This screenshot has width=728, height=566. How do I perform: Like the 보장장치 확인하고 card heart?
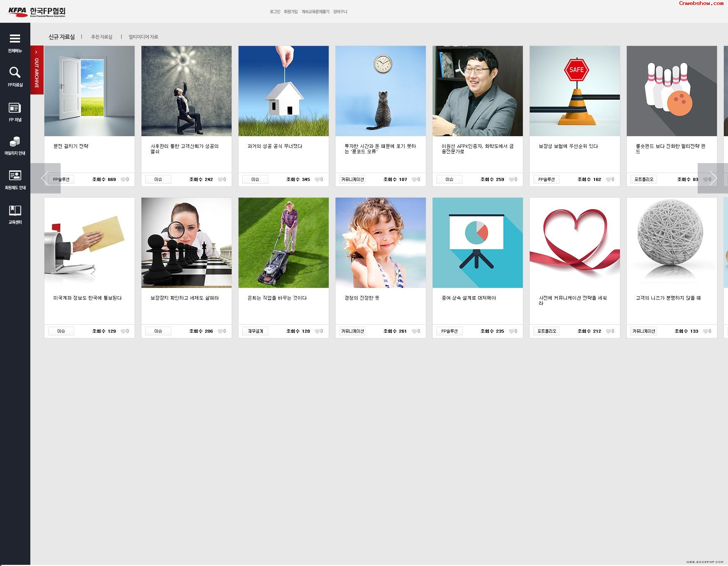point(220,331)
